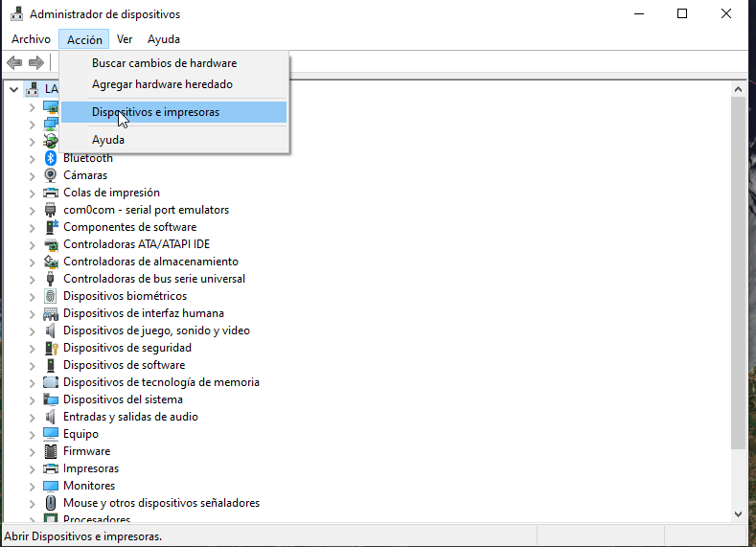Screen dimensions: 756x547
Task: Expand the Entradas y salidas de audio node
Action: coord(33,417)
